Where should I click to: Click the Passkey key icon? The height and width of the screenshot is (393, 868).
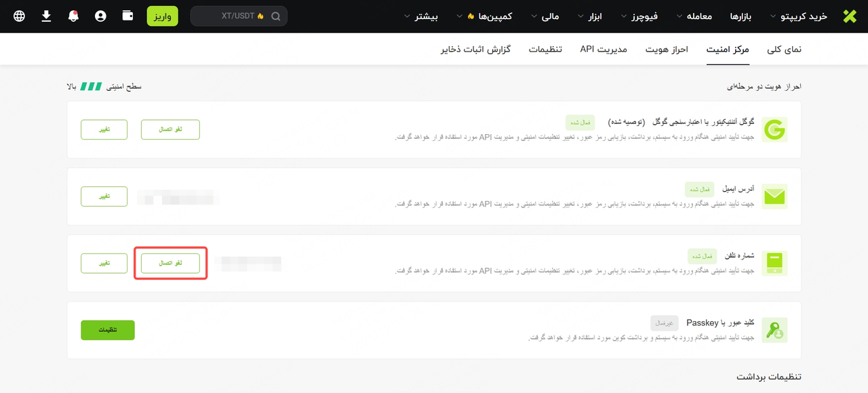tap(774, 330)
